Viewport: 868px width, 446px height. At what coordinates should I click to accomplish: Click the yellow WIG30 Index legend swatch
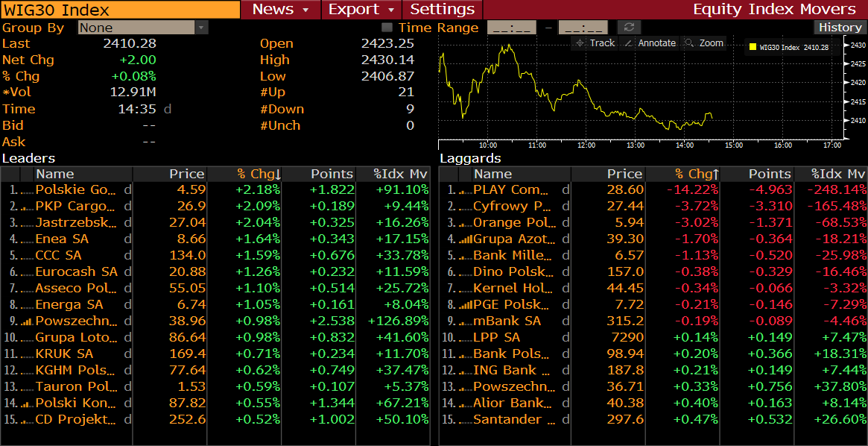click(753, 47)
